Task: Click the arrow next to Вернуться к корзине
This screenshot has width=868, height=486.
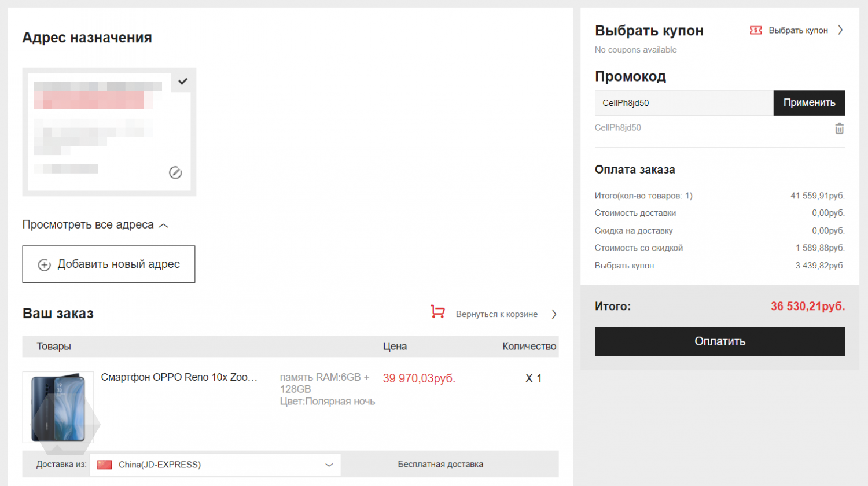Action: pos(554,314)
